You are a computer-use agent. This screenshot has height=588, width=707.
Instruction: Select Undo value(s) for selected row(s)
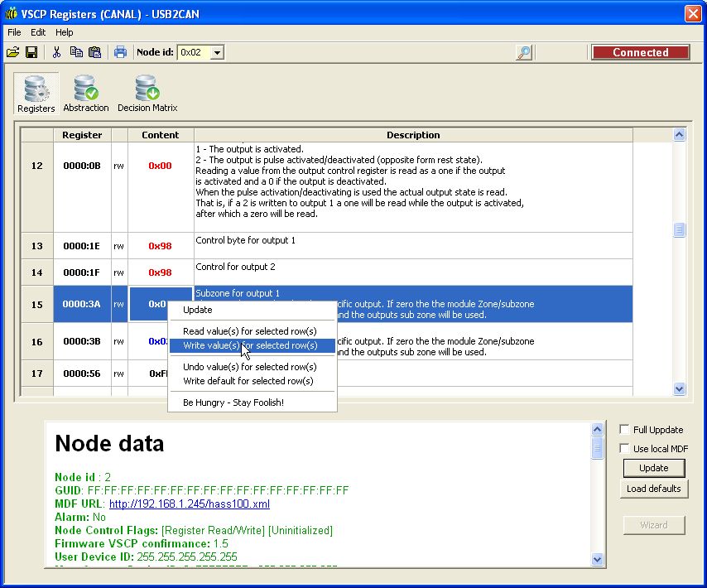click(x=250, y=367)
